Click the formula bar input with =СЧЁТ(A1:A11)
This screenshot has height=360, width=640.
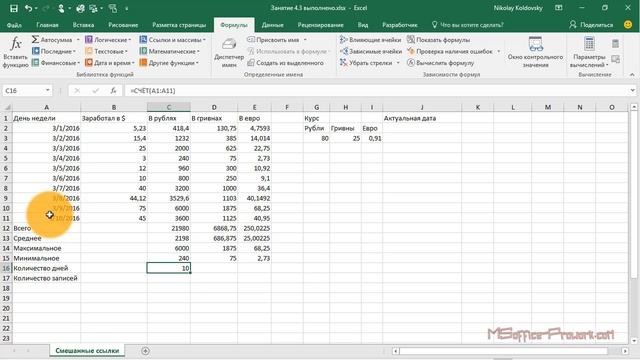[x=378, y=91]
